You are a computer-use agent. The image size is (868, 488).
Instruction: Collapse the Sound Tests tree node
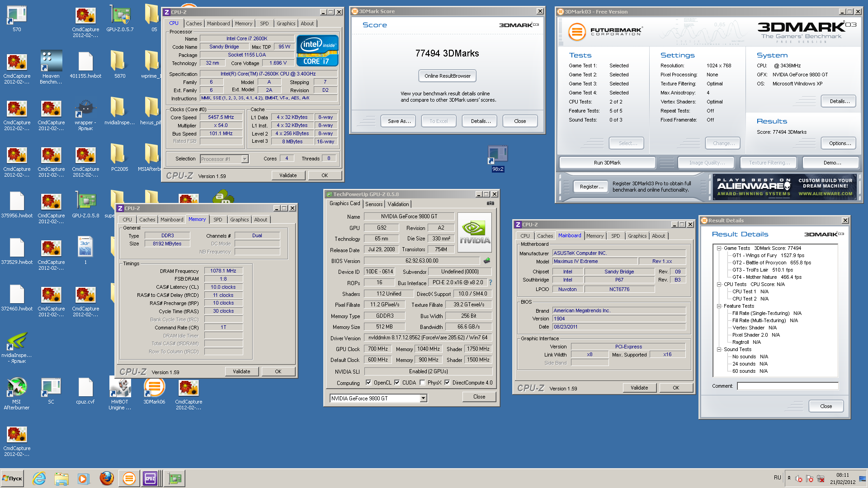tap(719, 349)
